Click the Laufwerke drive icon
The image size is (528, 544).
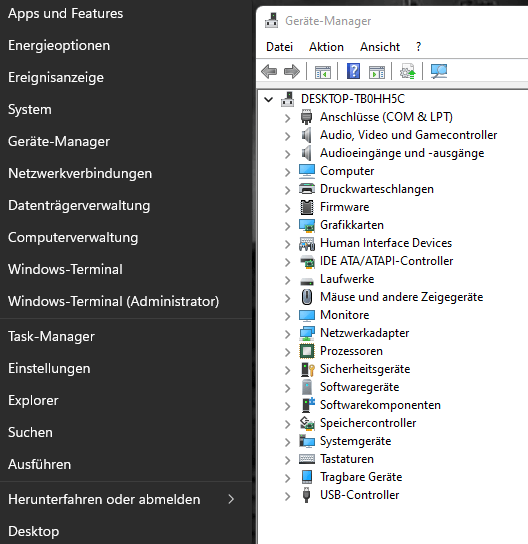[307, 280]
